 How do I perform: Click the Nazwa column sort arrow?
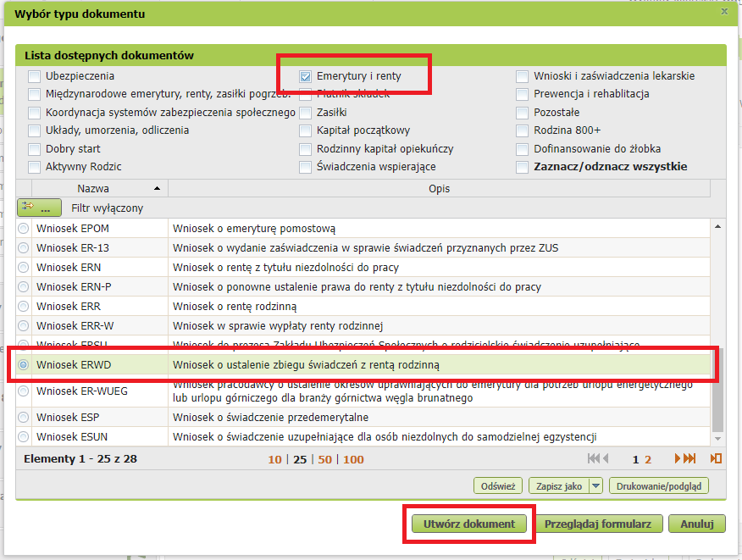156,188
